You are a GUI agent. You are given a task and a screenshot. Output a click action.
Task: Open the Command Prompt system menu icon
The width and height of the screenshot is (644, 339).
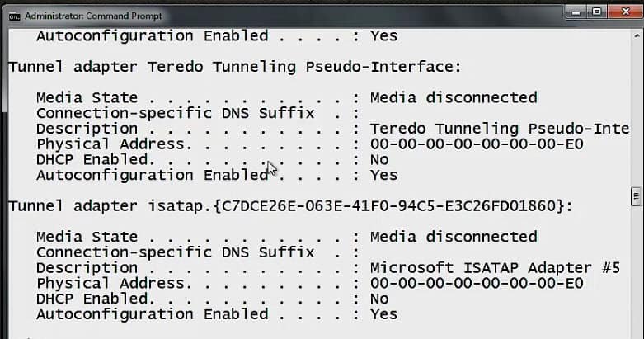14,16
